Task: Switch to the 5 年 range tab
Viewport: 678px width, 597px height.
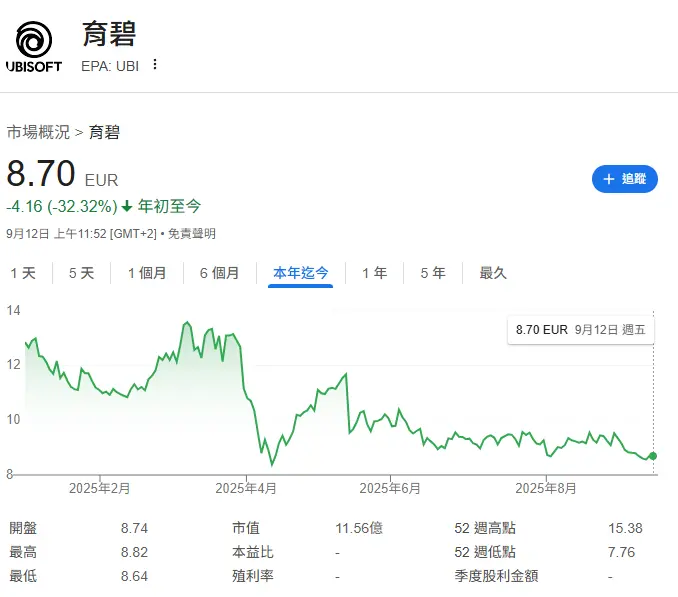Action: (433, 273)
